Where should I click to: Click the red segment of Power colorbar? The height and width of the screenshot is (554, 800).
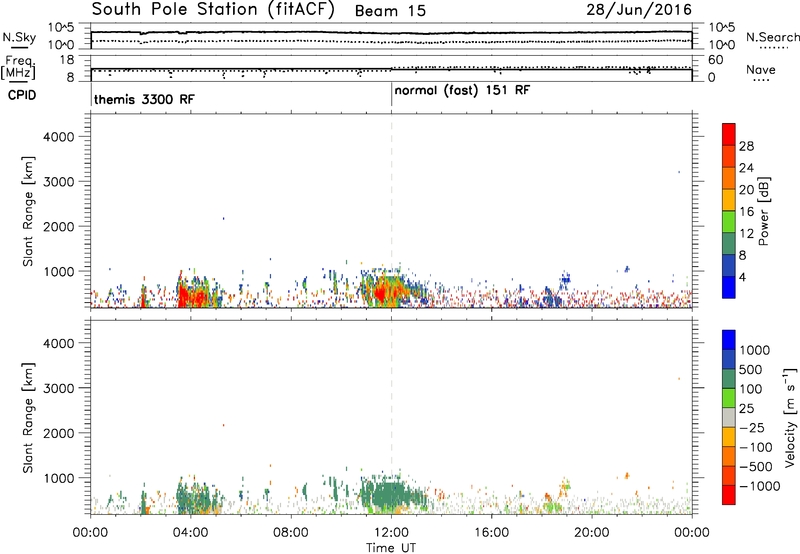[729, 134]
